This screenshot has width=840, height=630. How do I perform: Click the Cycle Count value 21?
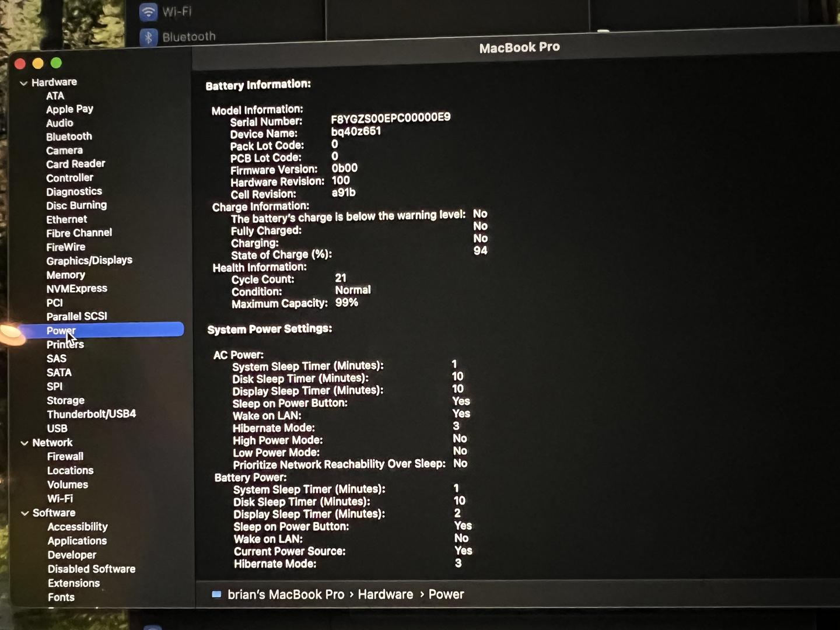tap(341, 278)
